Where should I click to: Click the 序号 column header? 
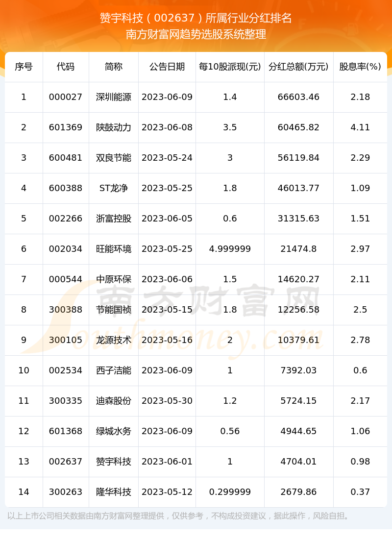24,67
